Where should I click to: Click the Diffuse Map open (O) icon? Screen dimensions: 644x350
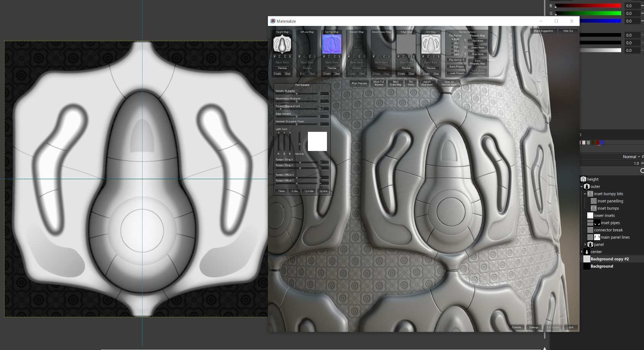(309, 56)
